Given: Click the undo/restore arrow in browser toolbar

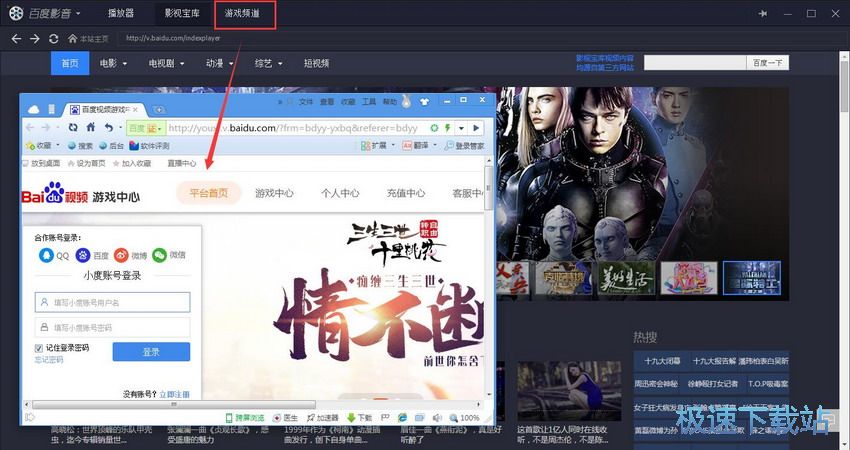Looking at the screenshot, I should click(108, 128).
